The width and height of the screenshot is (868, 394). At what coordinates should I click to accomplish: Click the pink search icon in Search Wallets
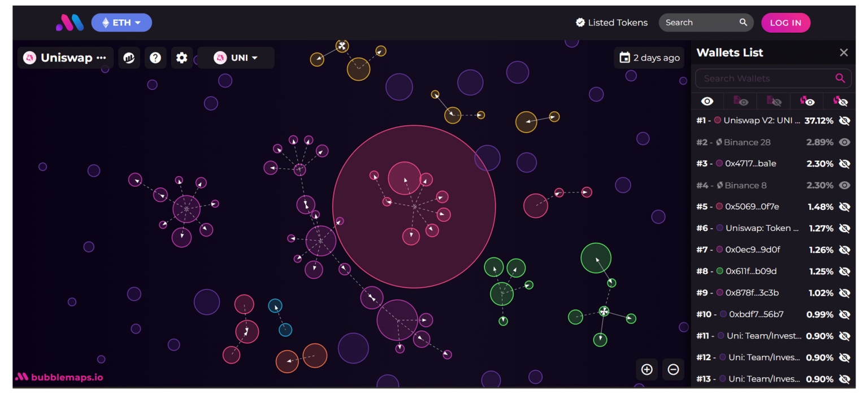(x=840, y=78)
